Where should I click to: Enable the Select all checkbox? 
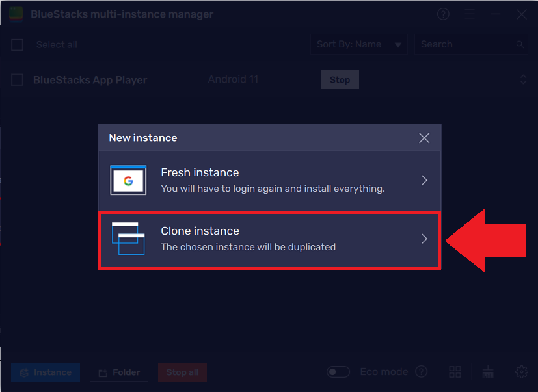tap(17, 44)
